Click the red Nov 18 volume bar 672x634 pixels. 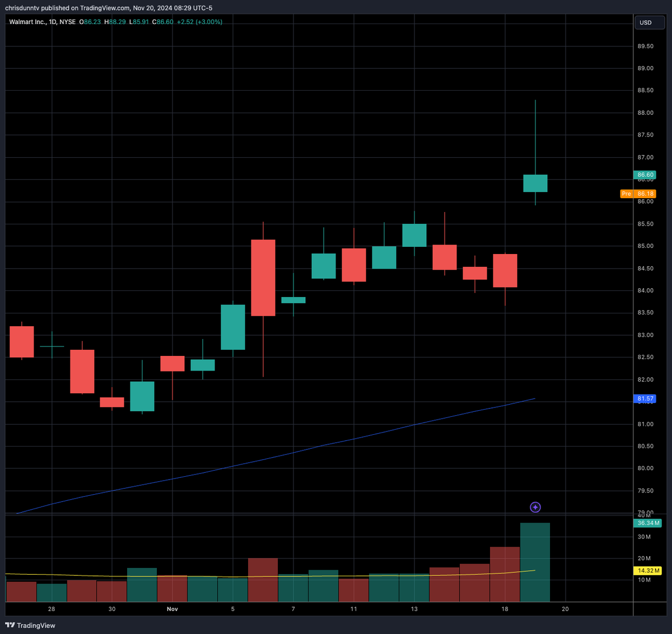tap(505, 574)
